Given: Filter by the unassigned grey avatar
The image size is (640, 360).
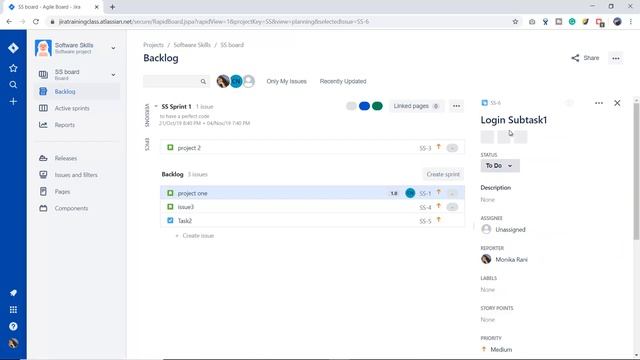Looking at the screenshot, I should click(x=249, y=81).
